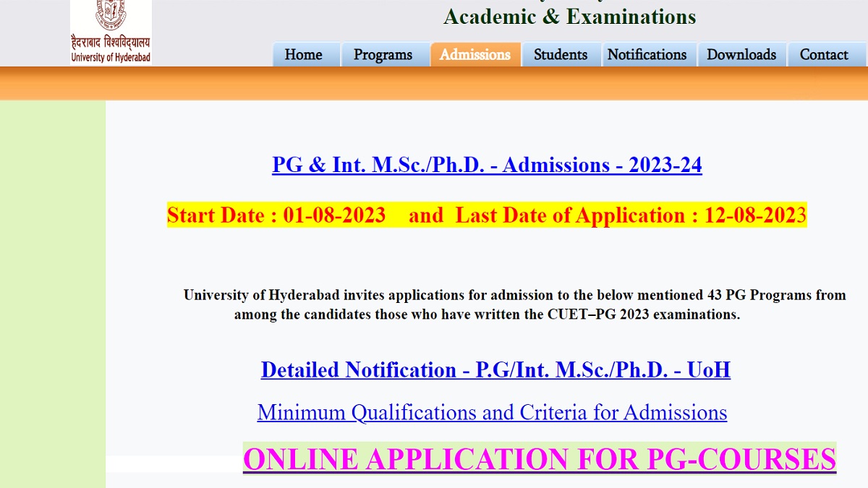Click the University of Hyderabad logo
Screen dimensions: 868x488
pyautogui.click(x=111, y=33)
